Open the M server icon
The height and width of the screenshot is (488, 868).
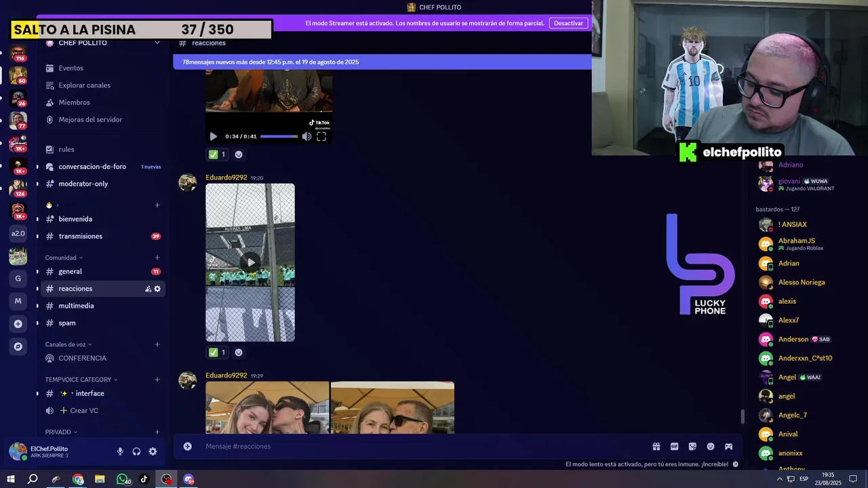click(18, 301)
